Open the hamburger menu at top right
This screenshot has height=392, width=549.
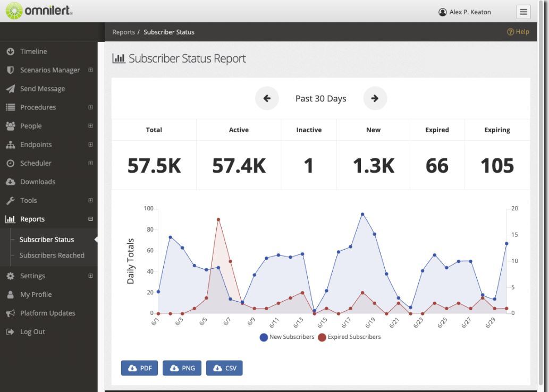(x=523, y=12)
